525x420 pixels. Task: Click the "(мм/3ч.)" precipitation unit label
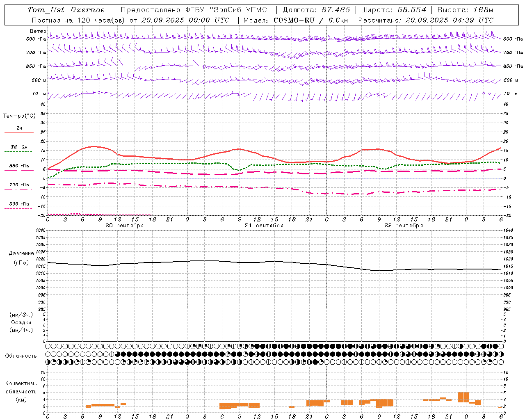(x=21, y=315)
